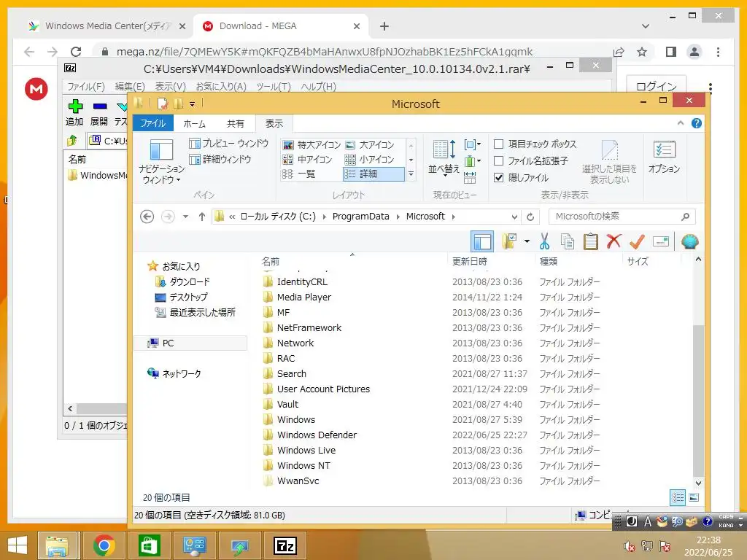Screen dimensions: 747x560
Task: Open dropdown arrow next to folder options icon
Action: pyautogui.click(x=527, y=241)
